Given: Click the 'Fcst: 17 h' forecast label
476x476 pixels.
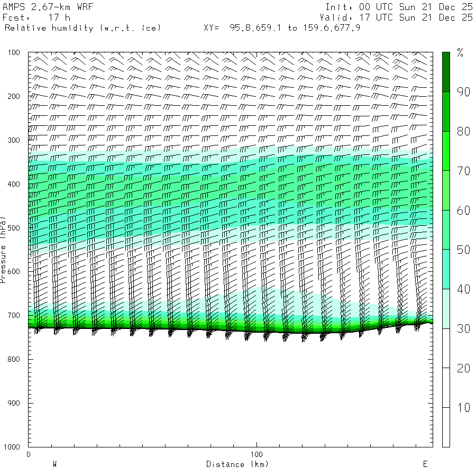Looking at the screenshot, I should pos(36,17).
